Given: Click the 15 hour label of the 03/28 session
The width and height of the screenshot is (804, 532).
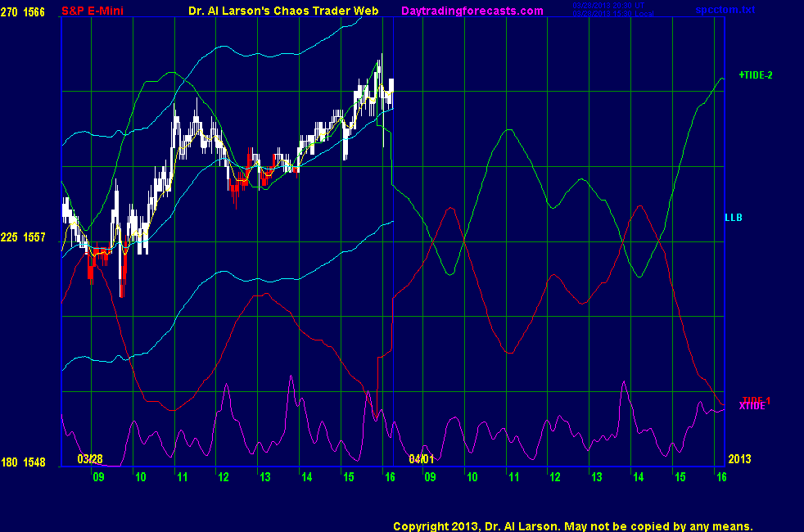Looking at the screenshot, I should pos(348,477).
